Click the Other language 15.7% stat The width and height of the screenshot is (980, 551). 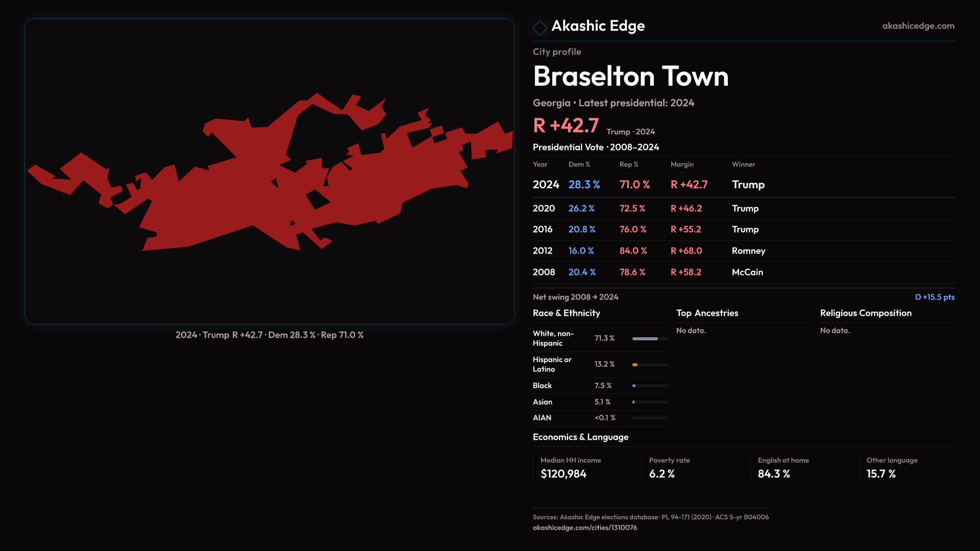pyautogui.click(x=891, y=468)
